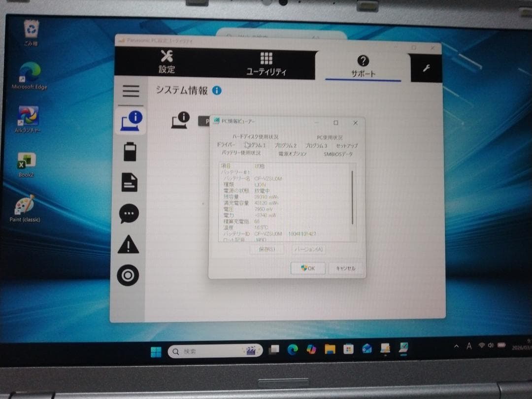Open the document page icon in the sidebar
This screenshot has height=399, width=532.
129,183
